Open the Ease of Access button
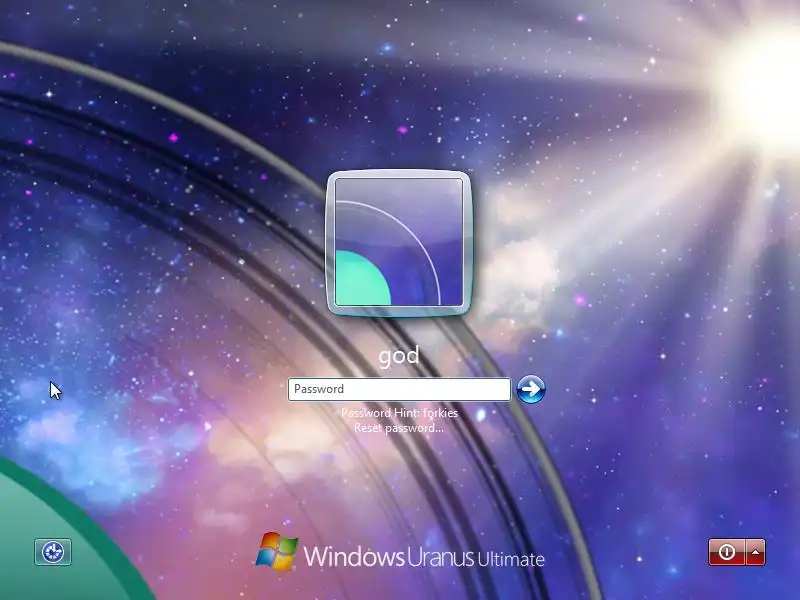The width and height of the screenshot is (800, 600). click(x=53, y=552)
